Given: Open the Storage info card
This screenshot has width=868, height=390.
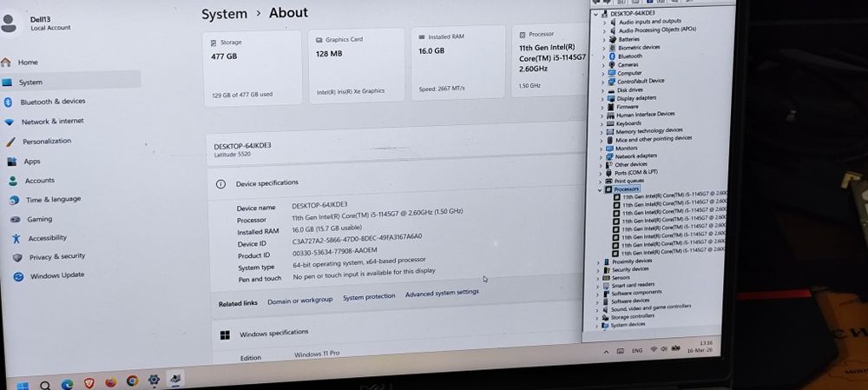Looking at the screenshot, I should [253, 68].
